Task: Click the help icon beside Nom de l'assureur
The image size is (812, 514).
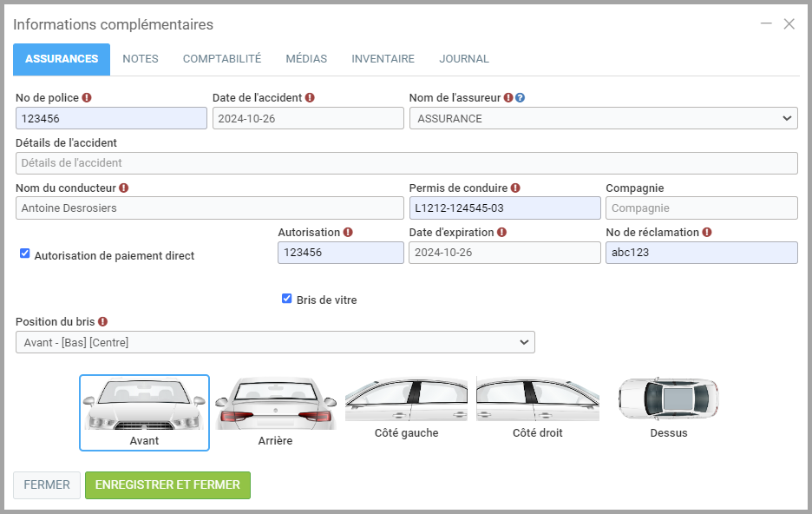Action: tap(520, 98)
